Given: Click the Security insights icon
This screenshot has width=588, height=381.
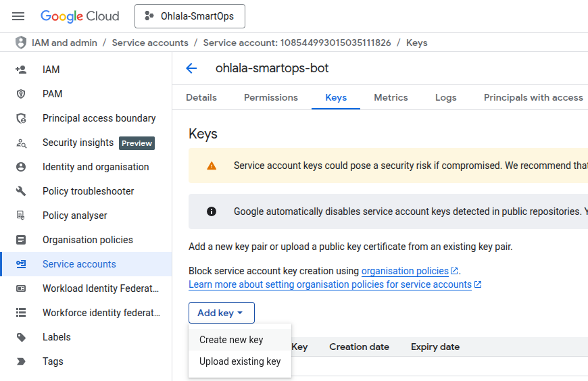Looking at the screenshot, I should (x=21, y=143).
